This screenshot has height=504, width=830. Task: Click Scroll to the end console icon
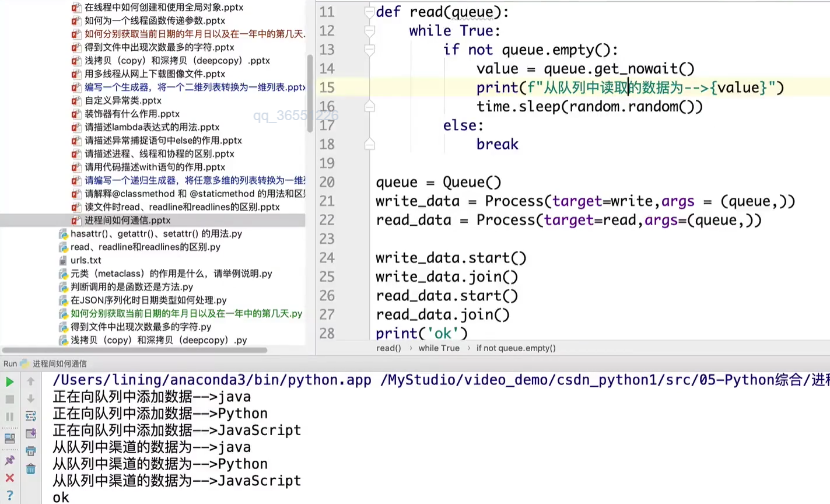(x=31, y=433)
